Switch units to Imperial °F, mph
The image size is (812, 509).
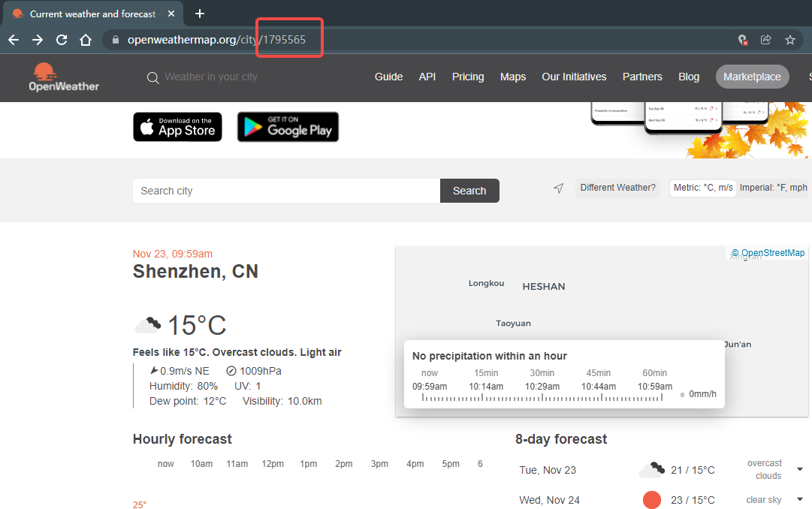click(x=773, y=188)
